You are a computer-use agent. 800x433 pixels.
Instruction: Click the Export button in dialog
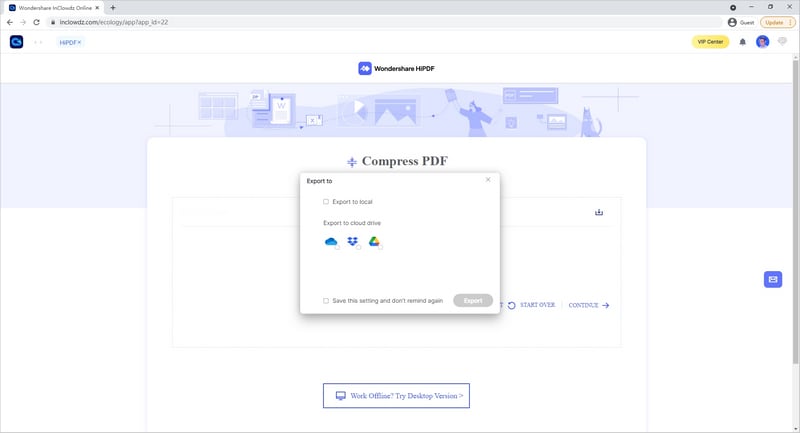[x=473, y=300]
